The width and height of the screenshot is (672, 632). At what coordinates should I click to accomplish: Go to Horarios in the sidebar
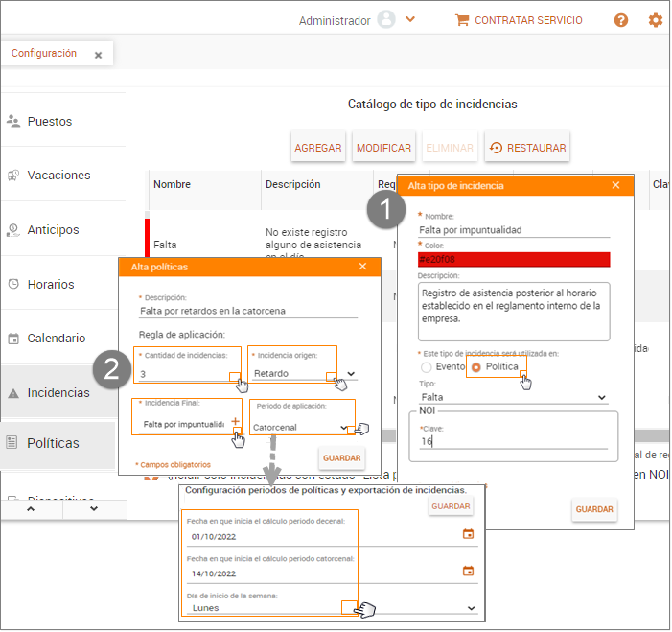[x=50, y=284]
